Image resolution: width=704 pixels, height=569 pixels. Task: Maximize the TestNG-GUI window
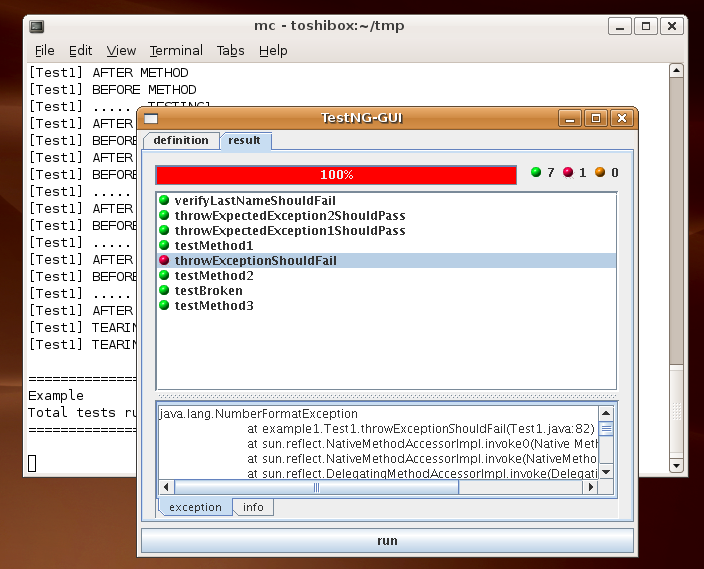pyautogui.click(x=596, y=119)
